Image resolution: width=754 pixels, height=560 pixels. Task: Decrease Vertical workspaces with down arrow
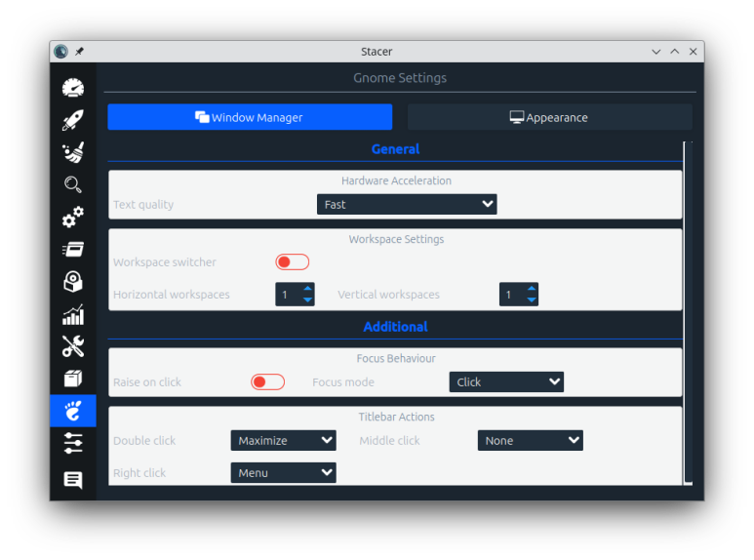[x=532, y=300]
